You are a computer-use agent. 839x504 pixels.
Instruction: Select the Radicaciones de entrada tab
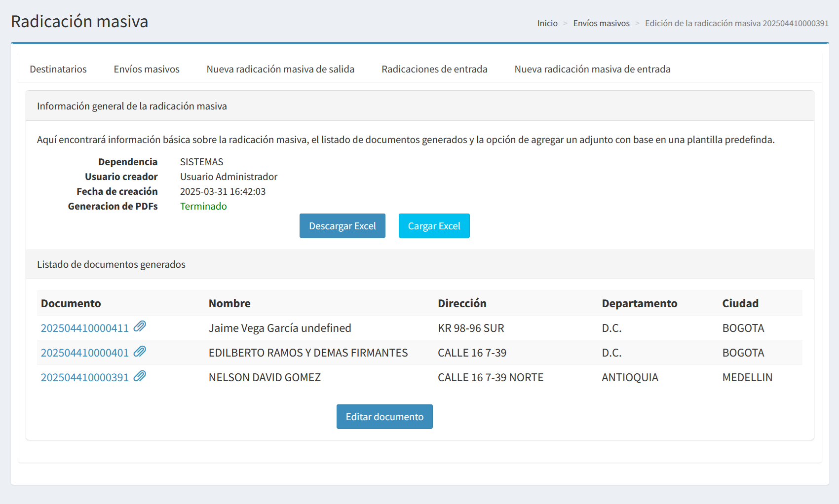(434, 69)
